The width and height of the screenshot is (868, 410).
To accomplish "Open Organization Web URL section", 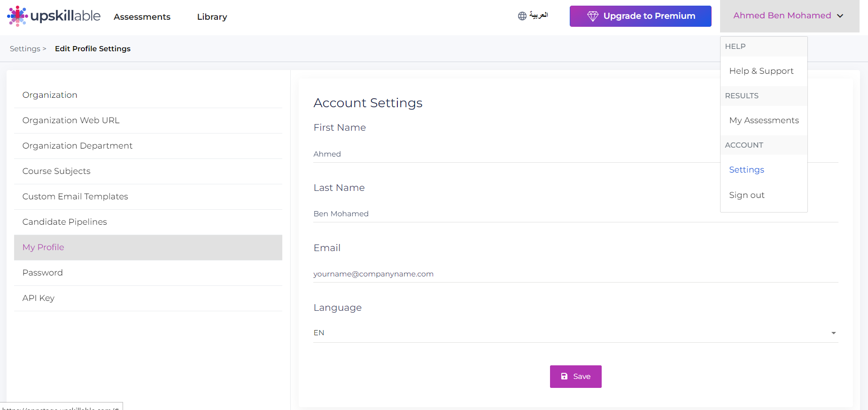I will (148, 121).
